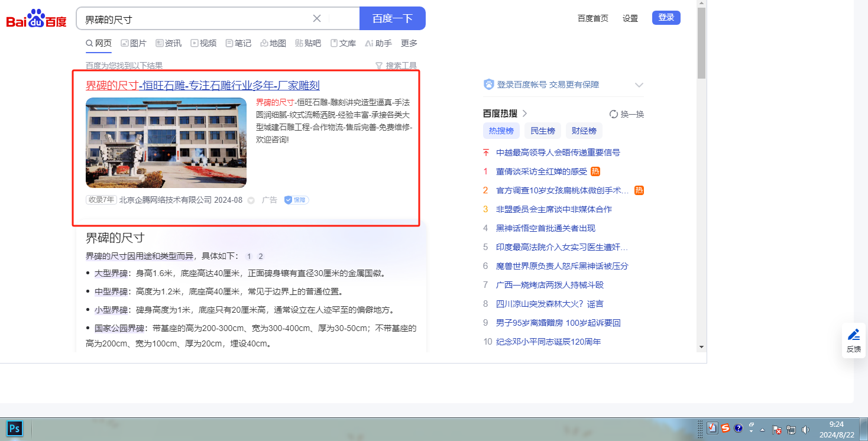868x441 pixels.
Task: Open the Photoshop icon in the taskbar
Action: 15,429
